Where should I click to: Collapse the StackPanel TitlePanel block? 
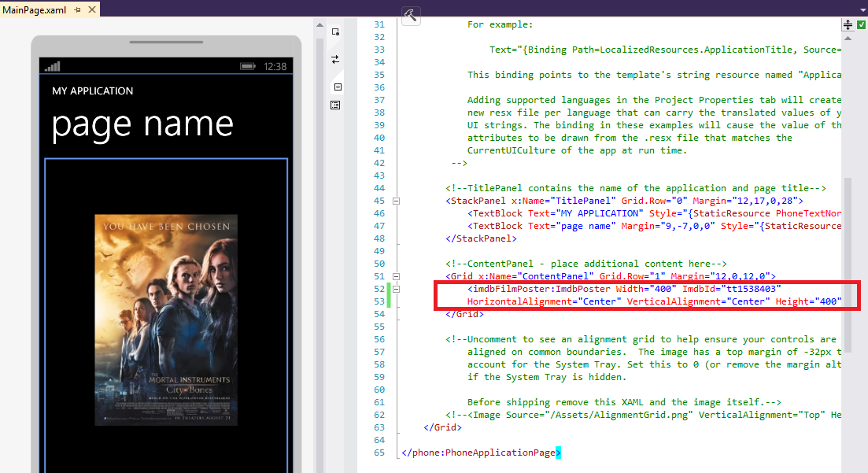[397, 201]
